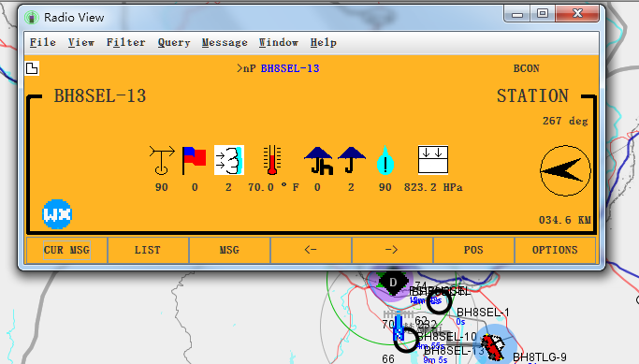Click the CUR MSG button

pos(66,250)
